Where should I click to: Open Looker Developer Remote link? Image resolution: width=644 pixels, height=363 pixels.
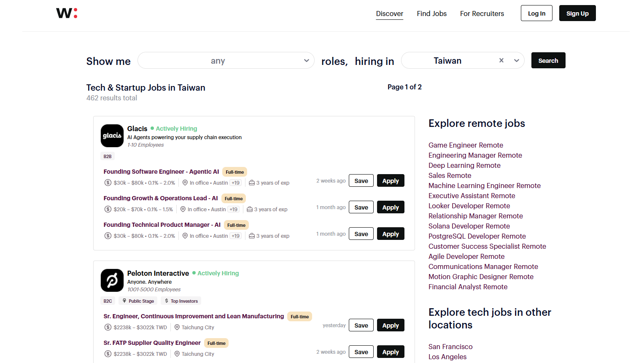point(469,206)
